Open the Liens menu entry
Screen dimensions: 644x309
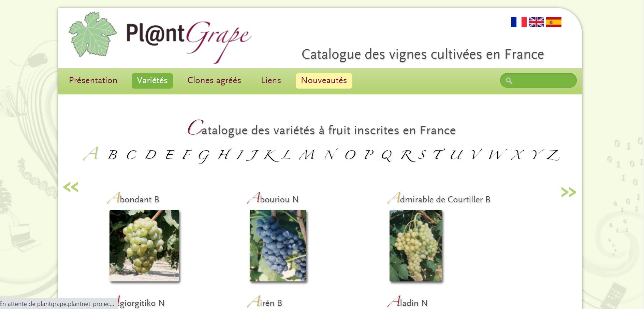click(x=271, y=80)
